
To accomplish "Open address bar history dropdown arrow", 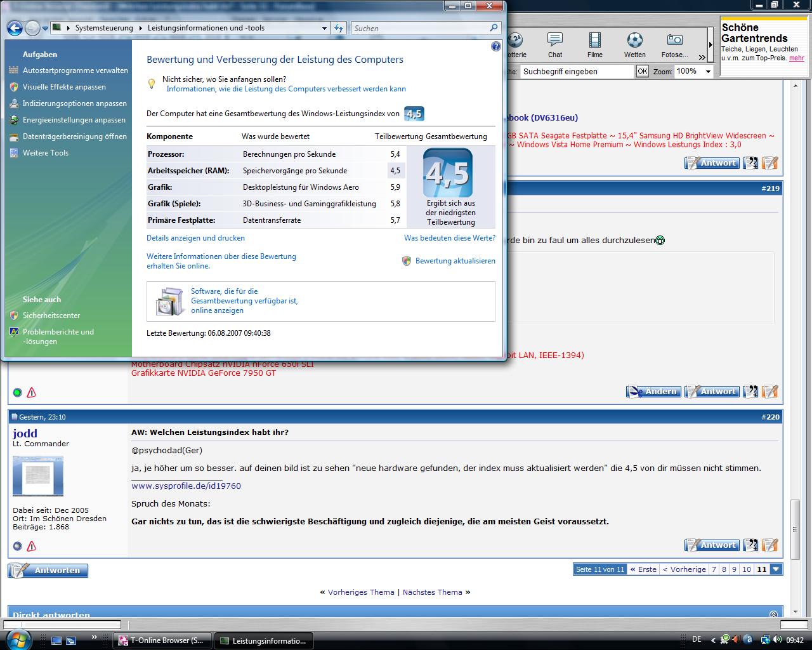I will pyautogui.click(x=324, y=28).
